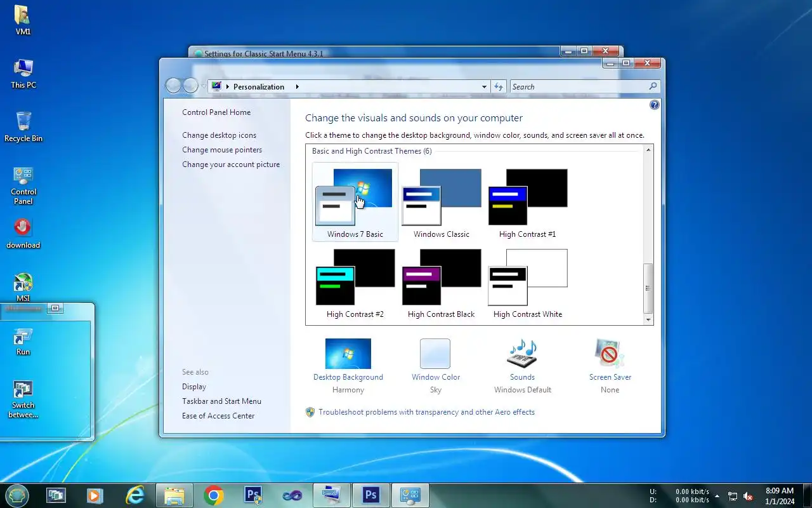Viewport: 812px width, 508px height.
Task: Open the This PC desktop icon
Action: pyautogui.click(x=23, y=74)
